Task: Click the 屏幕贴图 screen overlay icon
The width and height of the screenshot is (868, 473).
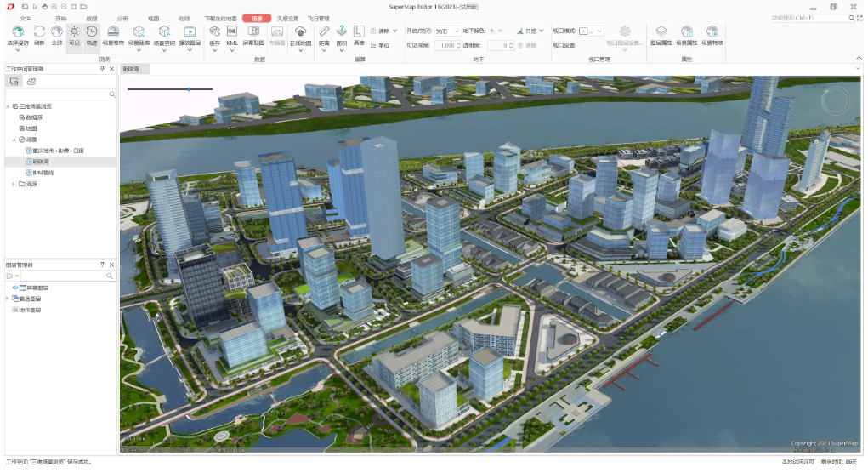Action: (x=253, y=31)
